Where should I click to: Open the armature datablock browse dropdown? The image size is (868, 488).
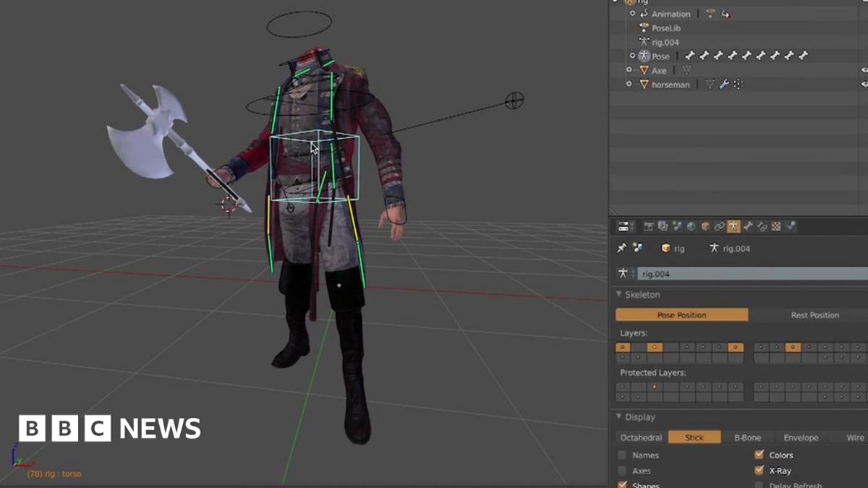pyautogui.click(x=626, y=274)
